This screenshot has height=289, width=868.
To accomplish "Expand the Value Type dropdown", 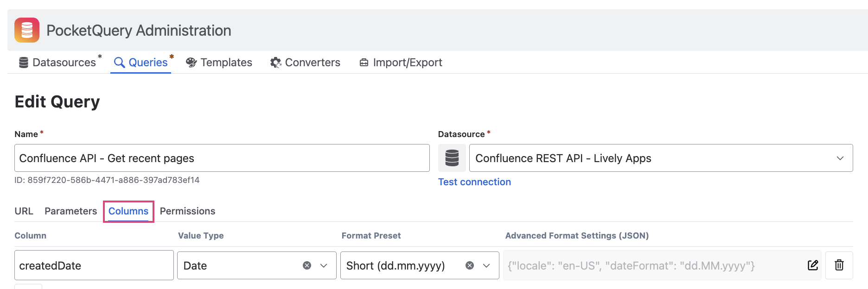I will coord(324,265).
